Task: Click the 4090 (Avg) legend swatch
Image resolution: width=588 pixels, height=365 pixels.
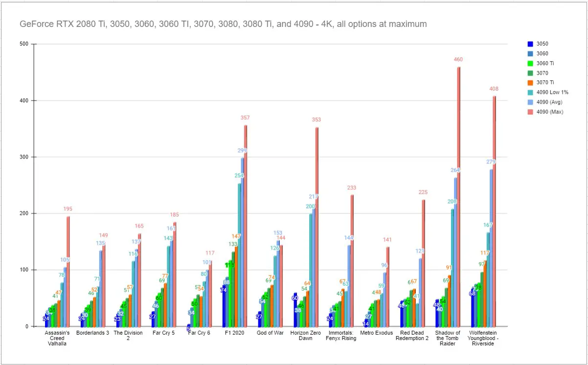Action: pos(530,102)
